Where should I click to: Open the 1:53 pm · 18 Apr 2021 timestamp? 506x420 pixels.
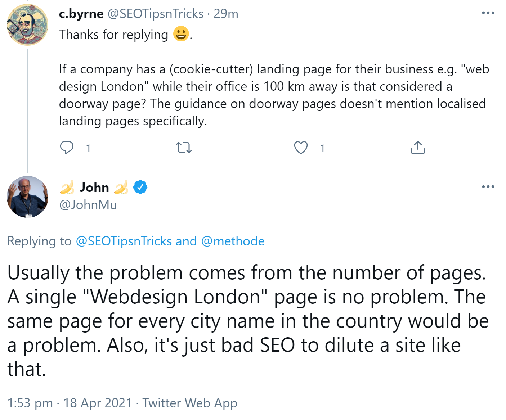click(70, 403)
